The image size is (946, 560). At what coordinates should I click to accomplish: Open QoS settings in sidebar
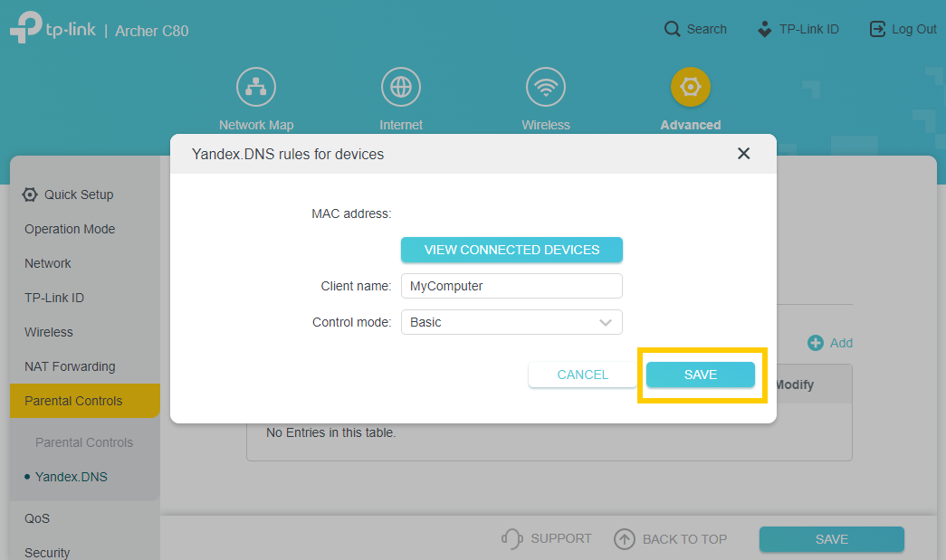(37, 518)
